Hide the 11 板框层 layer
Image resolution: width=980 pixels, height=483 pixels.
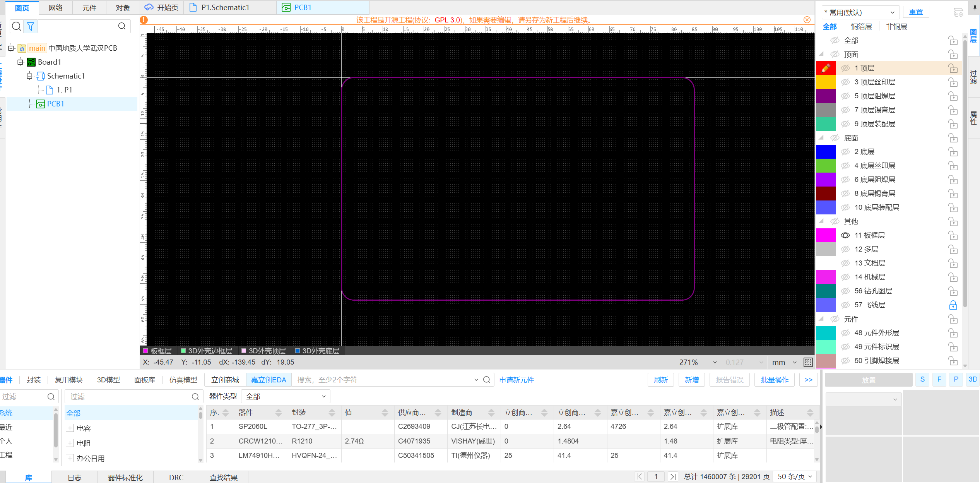[x=845, y=235]
